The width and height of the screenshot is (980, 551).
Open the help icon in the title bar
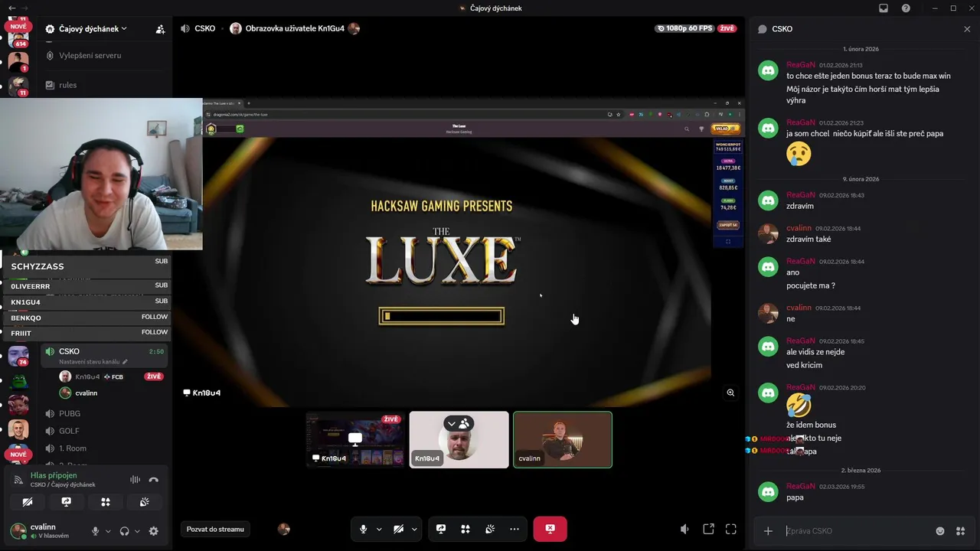(906, 8)
